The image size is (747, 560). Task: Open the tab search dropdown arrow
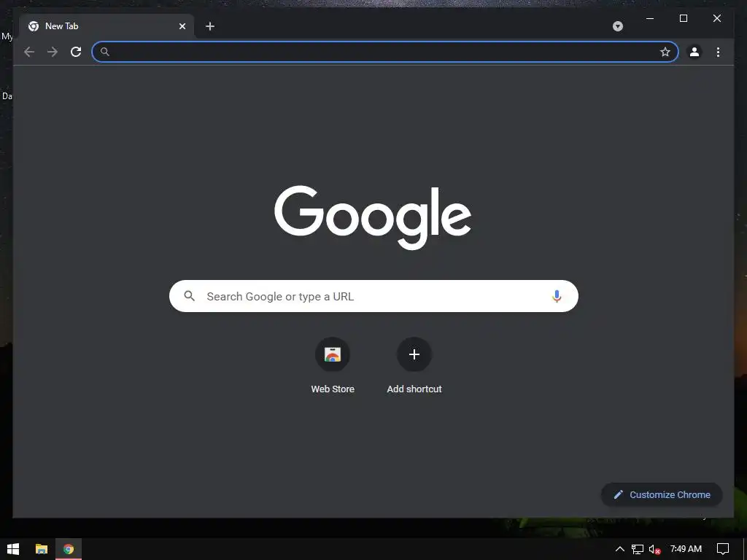click(618, 26)
